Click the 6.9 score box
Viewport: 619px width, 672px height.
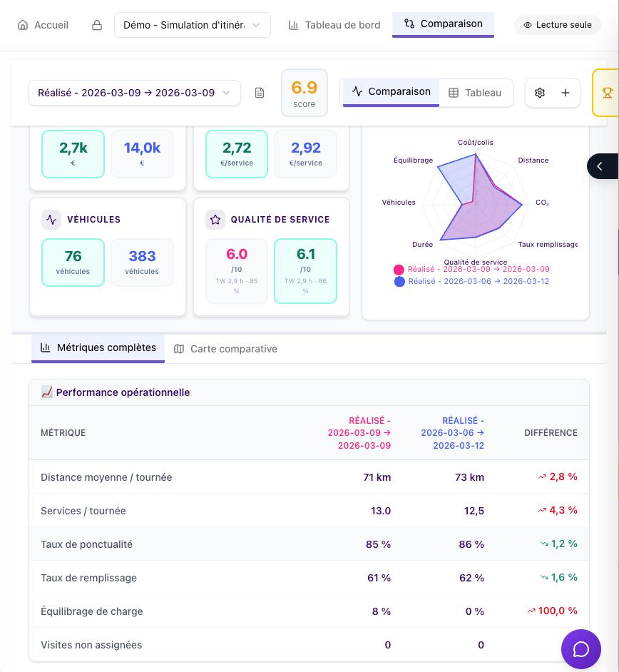point(305,93)
